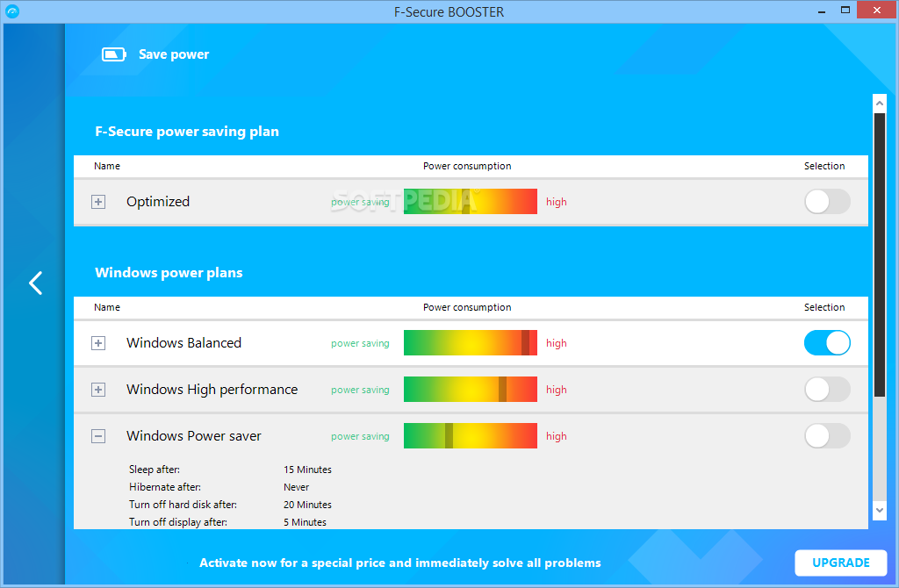Screen dimensions: 899x588
Task: Click the 'F-Secure power saving plan' heading
Action: click(x=187, y=132)
